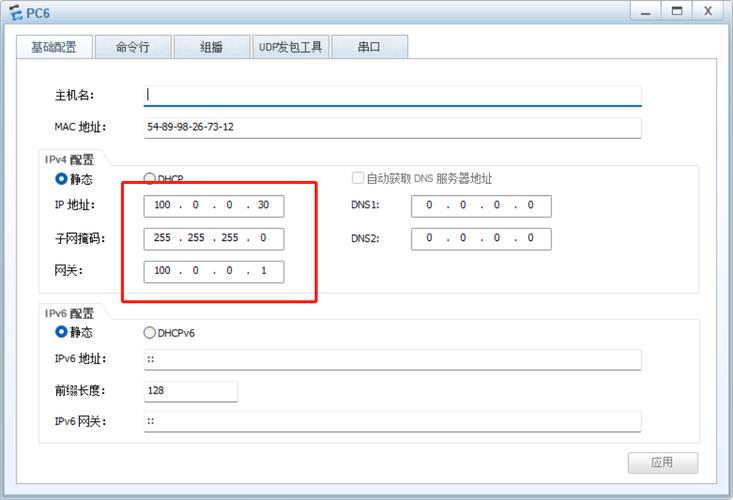
Task: Click the IPv6 配置 group label
Action: point(69,314)
